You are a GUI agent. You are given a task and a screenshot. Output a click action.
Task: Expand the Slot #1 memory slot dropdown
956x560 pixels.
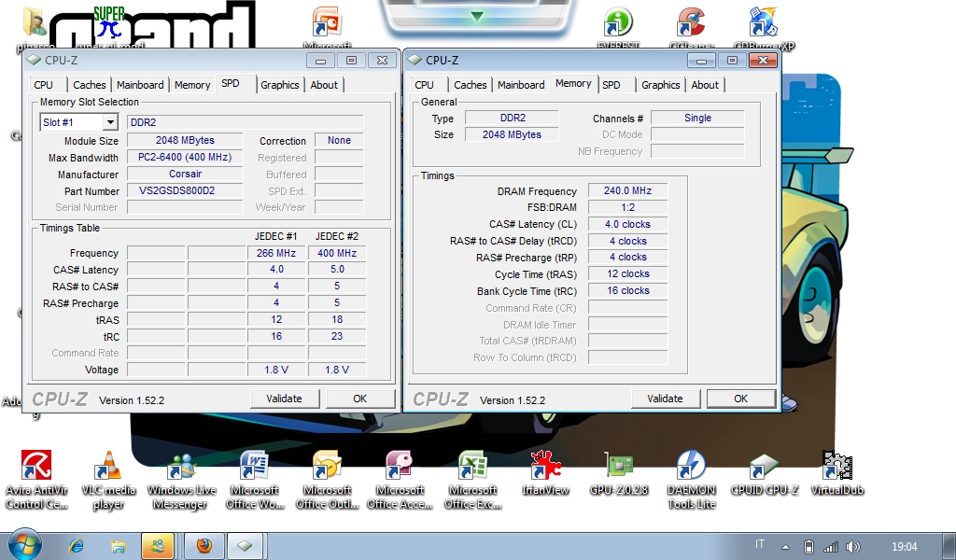click(109, 122)
